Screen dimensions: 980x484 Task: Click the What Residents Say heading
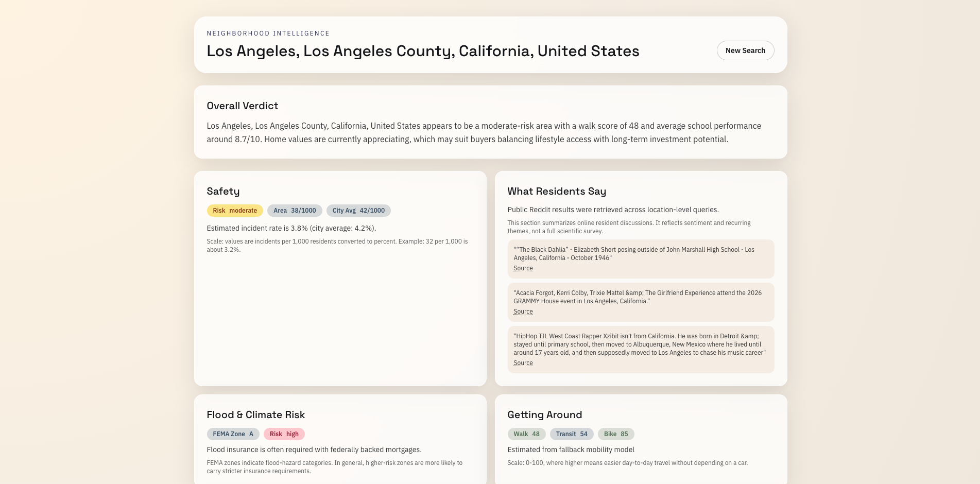[x=557, y=191]
